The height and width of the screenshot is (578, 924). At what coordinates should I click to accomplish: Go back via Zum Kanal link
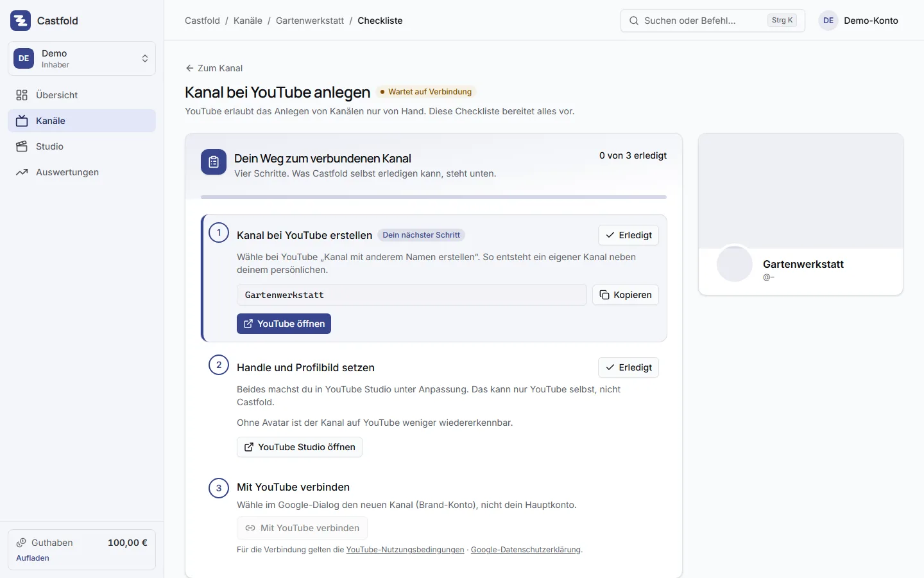pyautogui.click(x=214, y=68)
